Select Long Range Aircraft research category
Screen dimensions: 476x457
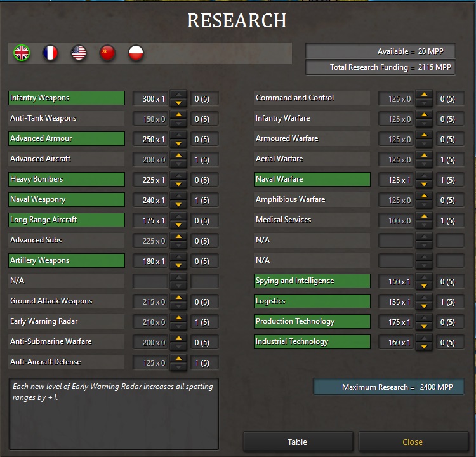pyautogui.click(x=67, y=220)
